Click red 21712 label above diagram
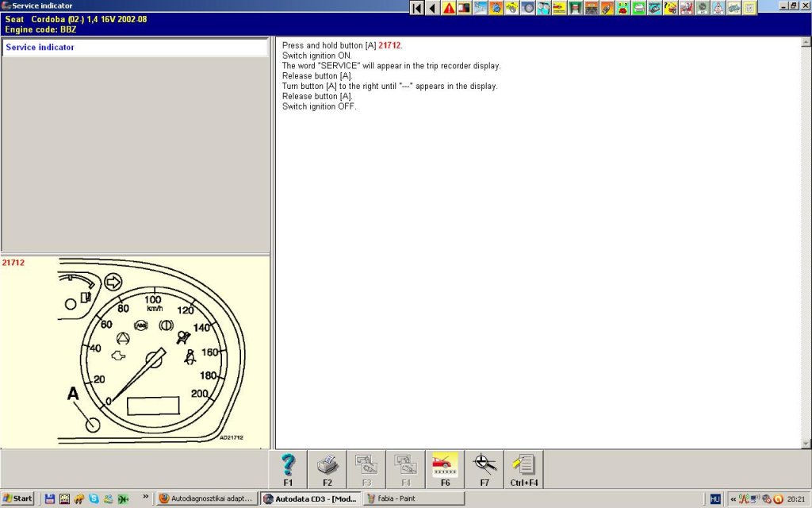This screenshot has height=508, width=812. click(x=13, y=263)
